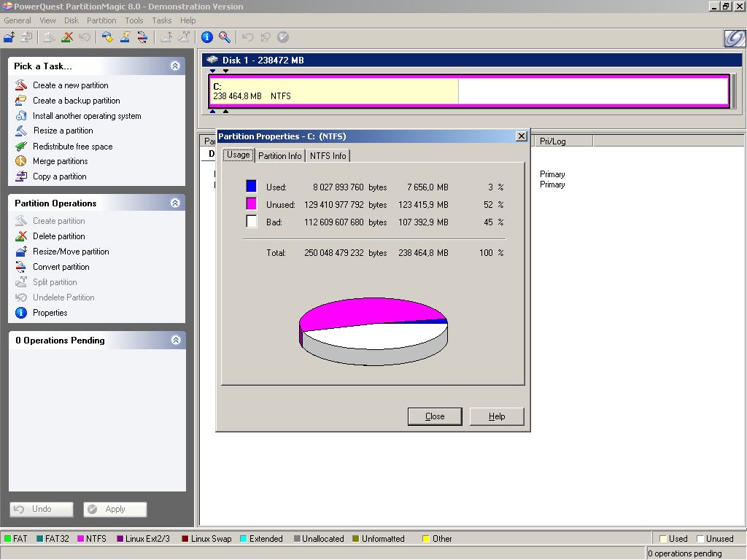Click the Label partition toolbar icon with tag
This screenshot has height=560, width=747.
point(107,37)
